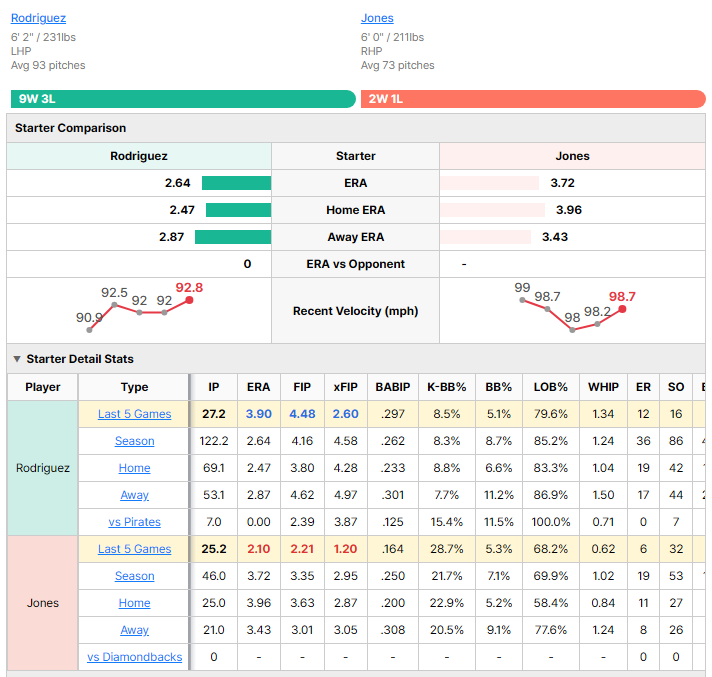Click the SO column header
This screenshot has width=712, height=677.
(x=676, y=387)
